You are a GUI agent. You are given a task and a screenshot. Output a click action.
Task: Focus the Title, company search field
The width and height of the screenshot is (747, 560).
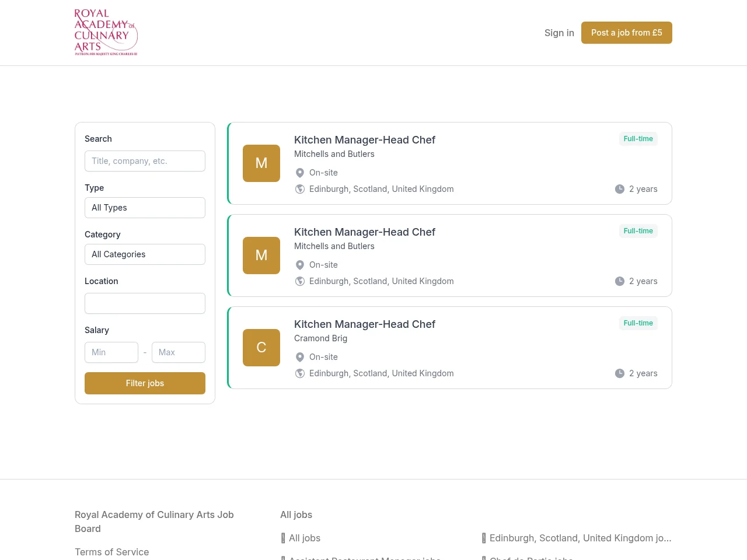145,161
